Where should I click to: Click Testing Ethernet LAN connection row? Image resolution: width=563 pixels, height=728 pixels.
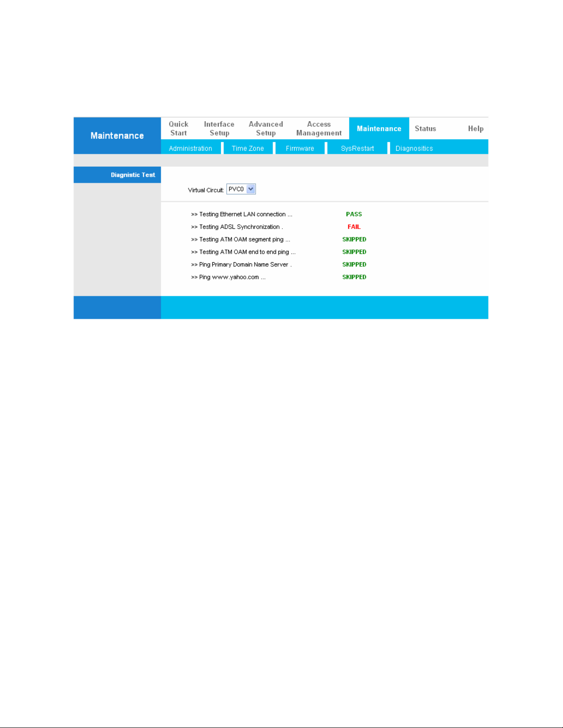(242, 214)
